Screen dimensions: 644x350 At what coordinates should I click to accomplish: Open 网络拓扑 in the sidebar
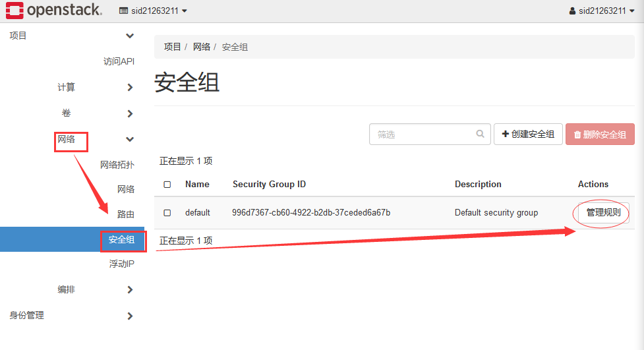pos(117,165)
